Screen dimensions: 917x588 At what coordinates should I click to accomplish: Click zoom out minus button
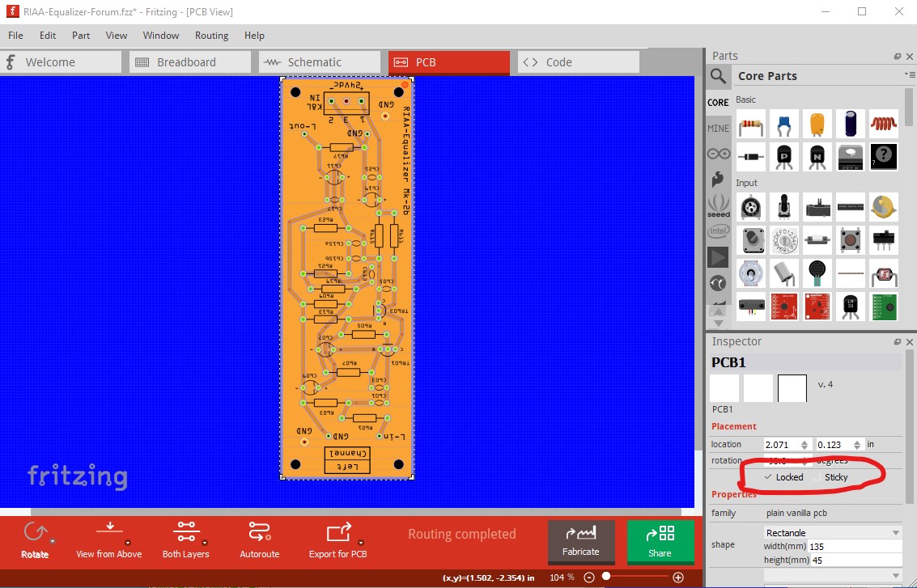click(x=589, y=577)
